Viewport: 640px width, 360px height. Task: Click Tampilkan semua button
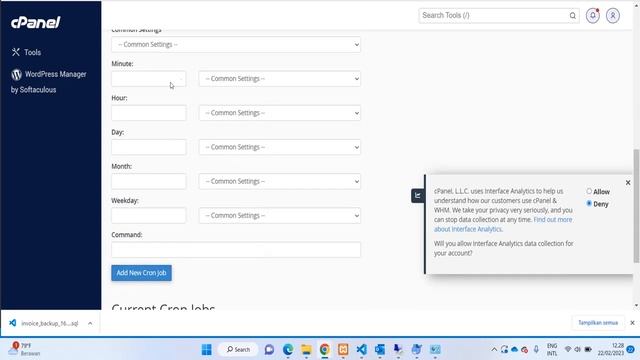click(598, 323)
